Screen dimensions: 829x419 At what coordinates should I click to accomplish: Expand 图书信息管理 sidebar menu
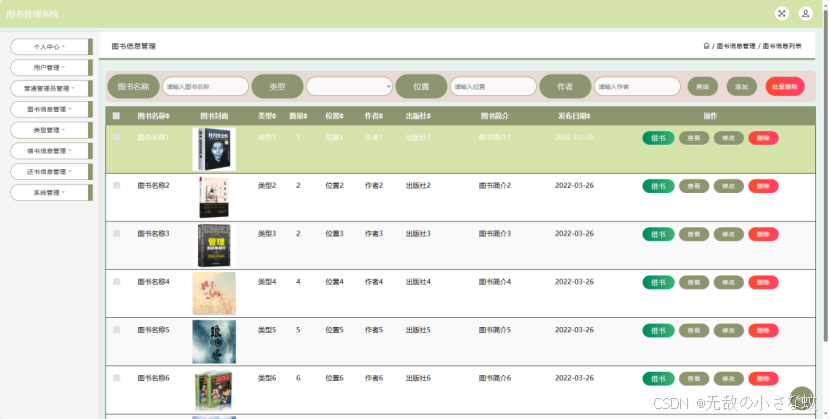[51, 109]
